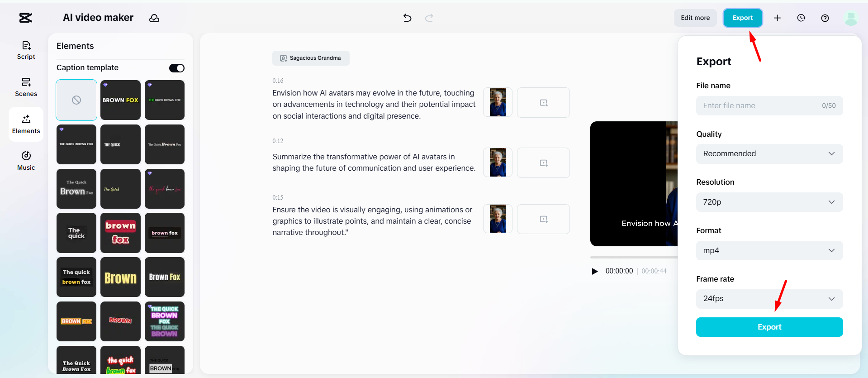The width and height of the screenshot is (868, 378).
Task: Open avatar thumbnail for the 0:16 scene
Action: (x=498, y=102)
